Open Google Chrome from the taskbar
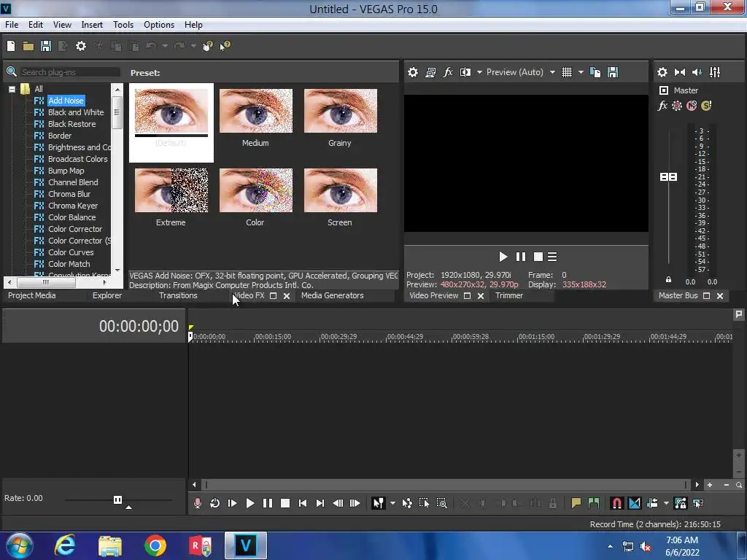This screenshot has height=560, width=747. [x=155, y=545]
